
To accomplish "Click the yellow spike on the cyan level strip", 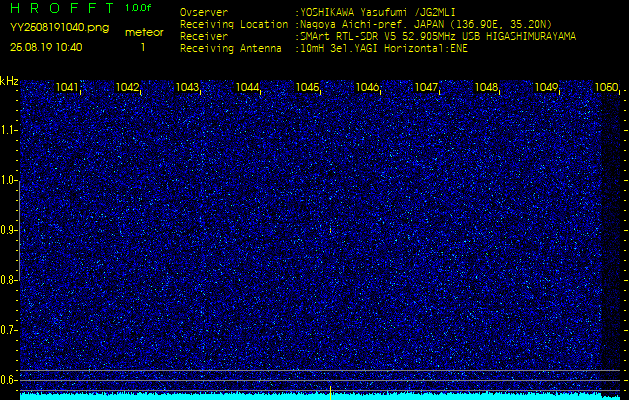I will coord(330,393).
